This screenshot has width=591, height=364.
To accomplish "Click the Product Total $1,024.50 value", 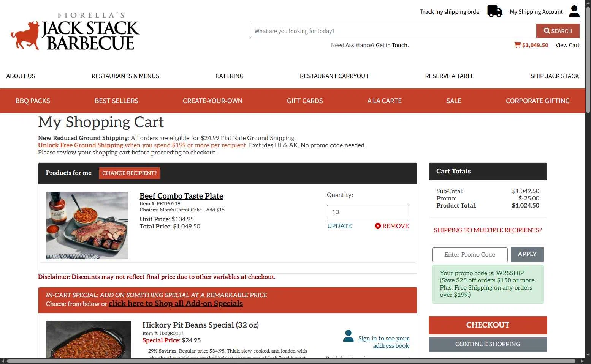I will tap(525, 206).
